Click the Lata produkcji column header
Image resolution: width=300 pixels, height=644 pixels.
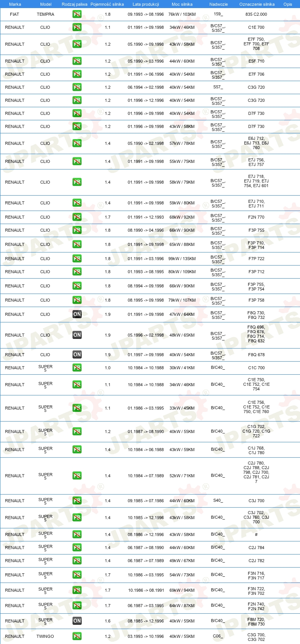coord(146,4)
